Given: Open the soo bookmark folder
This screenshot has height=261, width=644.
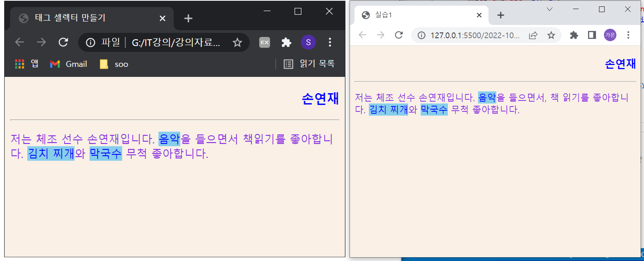Looking at the screenshot, I should 114,64.
